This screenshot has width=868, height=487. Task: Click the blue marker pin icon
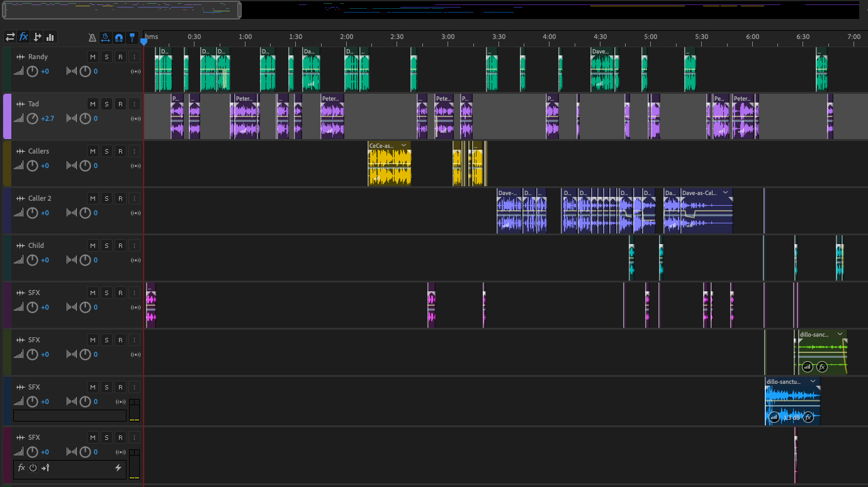point(132,38)
